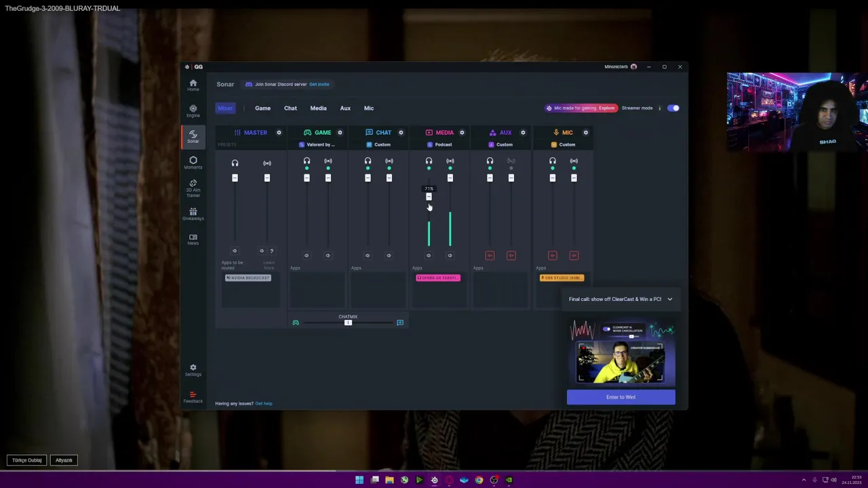Mute MEDIA stream output channel
The image size is (868, 488).
pyautogui.click(x=450, y=256)
